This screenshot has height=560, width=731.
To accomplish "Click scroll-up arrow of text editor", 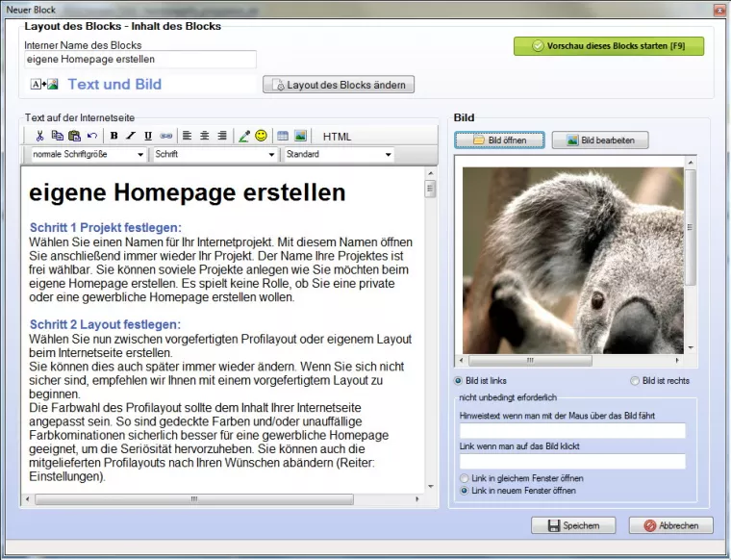I will (430, 173).
